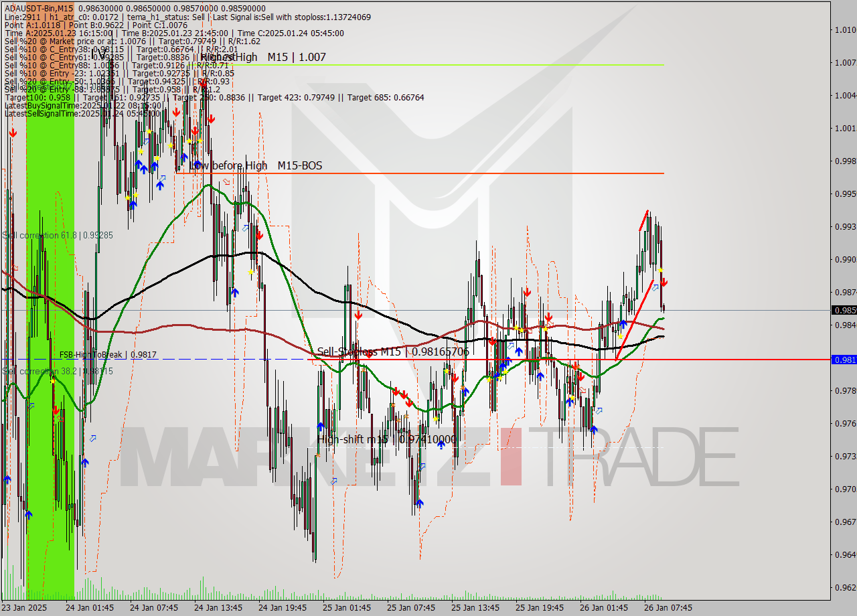
Task: Click the Time A:2025.01.23 16:15:00 info line
Action: coord(174,33)
